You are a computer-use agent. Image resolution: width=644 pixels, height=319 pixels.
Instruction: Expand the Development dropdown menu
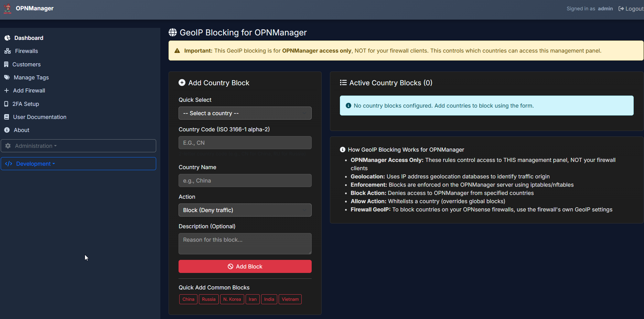point(78,164)
